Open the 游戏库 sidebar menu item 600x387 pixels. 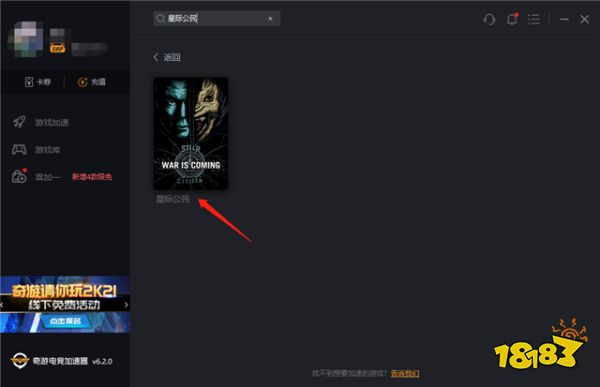coord(47,150)
